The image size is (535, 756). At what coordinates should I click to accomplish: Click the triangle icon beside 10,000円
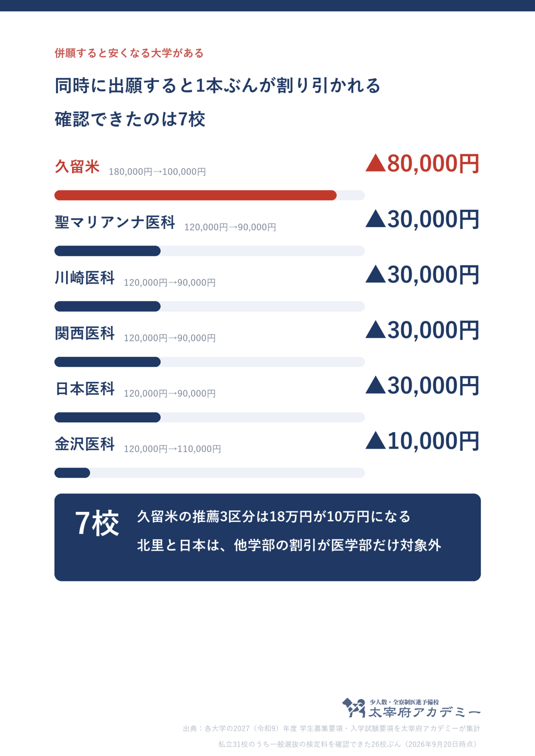pos(376,440)
